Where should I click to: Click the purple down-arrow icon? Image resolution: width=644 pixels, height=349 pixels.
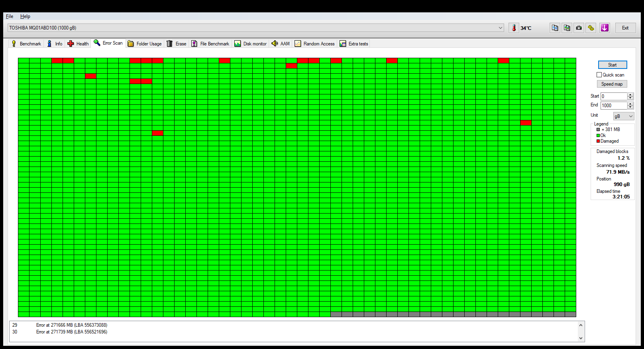coord(605,28)
